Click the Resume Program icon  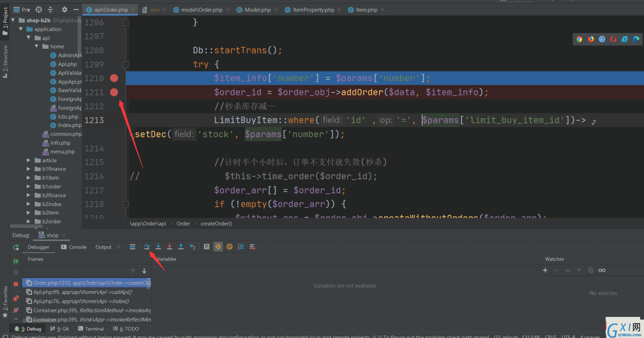click(16, 261)
